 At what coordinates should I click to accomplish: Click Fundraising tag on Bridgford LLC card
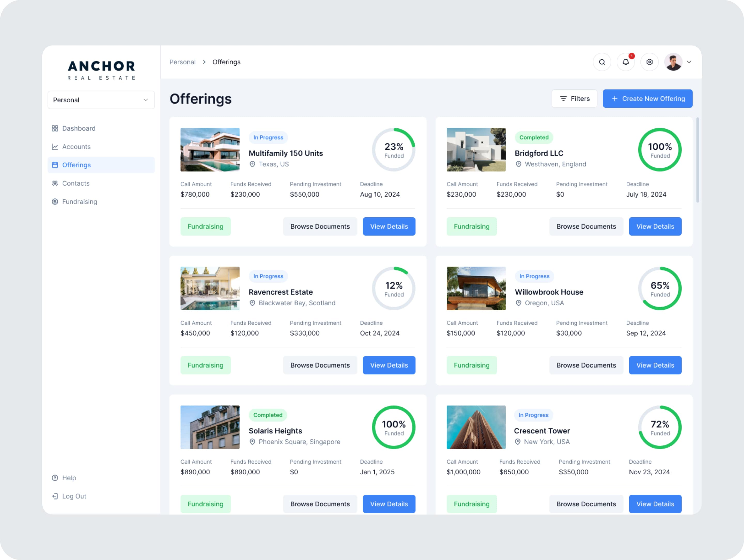click(471, 226)
